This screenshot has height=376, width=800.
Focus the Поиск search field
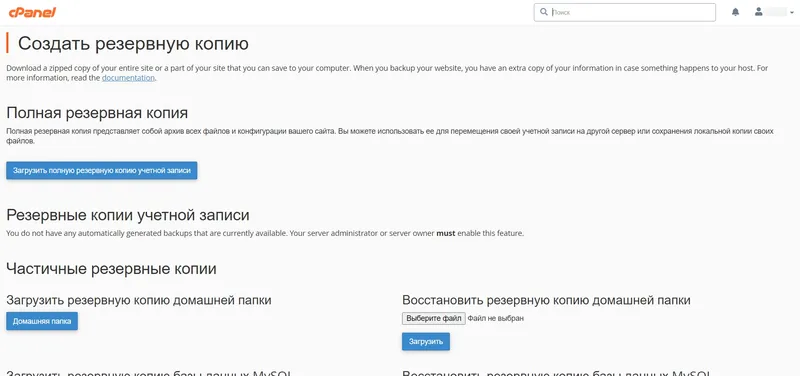624,12
